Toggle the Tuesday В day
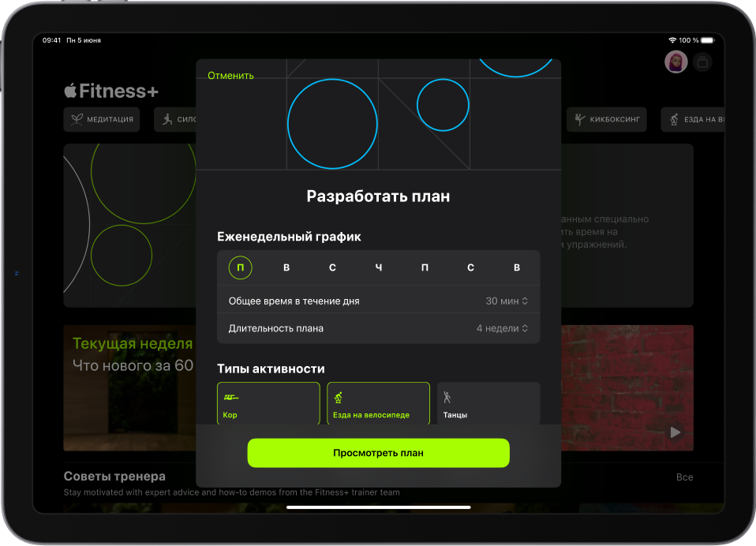This screenshot has height=546, width=756. pyautogui.click(x=286, y=267)
